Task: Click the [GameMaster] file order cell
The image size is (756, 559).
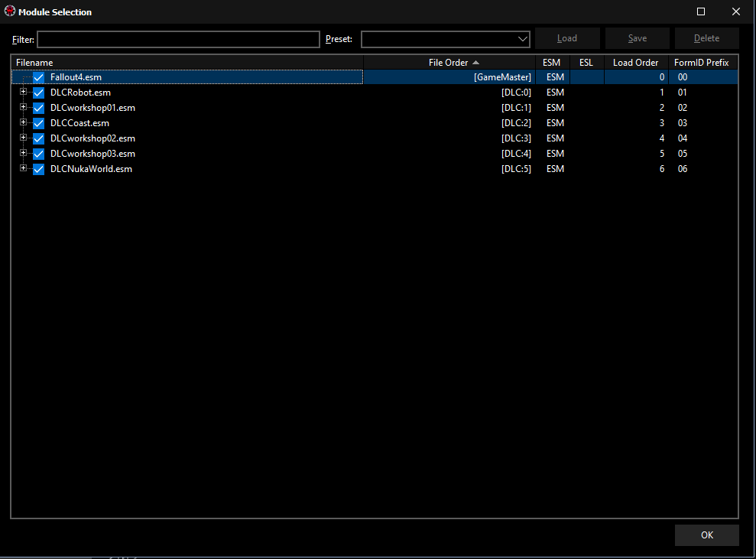Action: pos(502,77)
